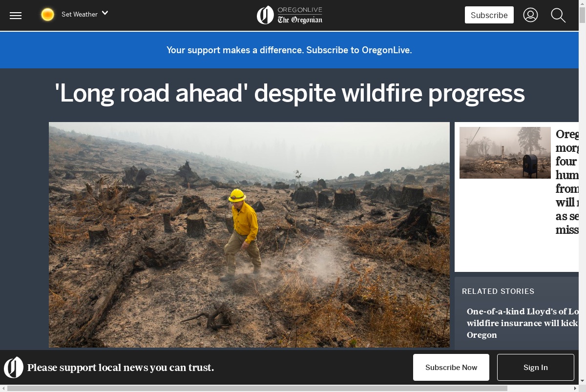This screenshot has width=586, height=392.
Task: Open the firefighter wildfire main photo
Action: click(249, 235)
